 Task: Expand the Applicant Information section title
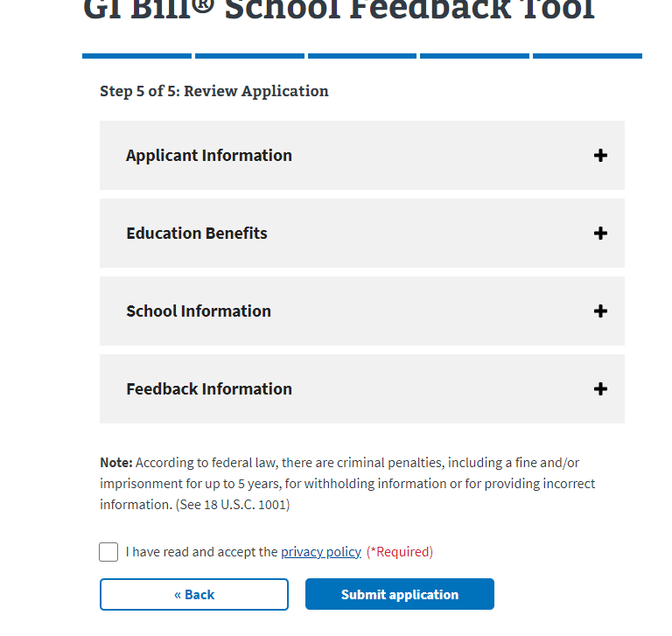pyautogui.click(x=209, y=156)
